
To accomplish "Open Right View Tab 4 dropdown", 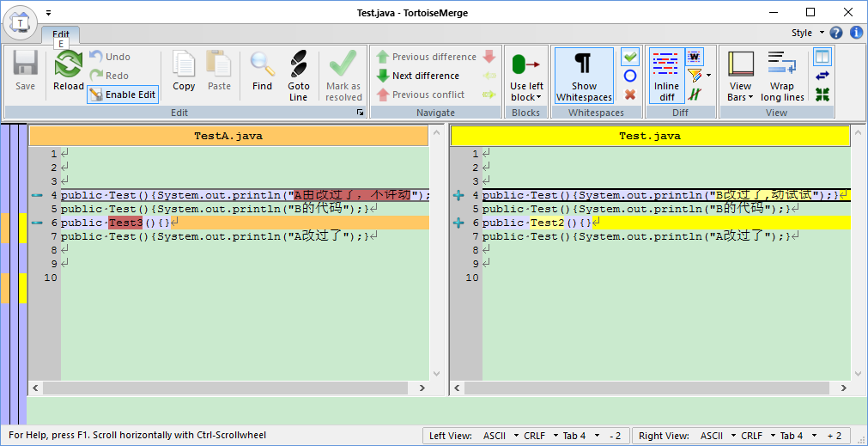I will (x=798, y=436).
